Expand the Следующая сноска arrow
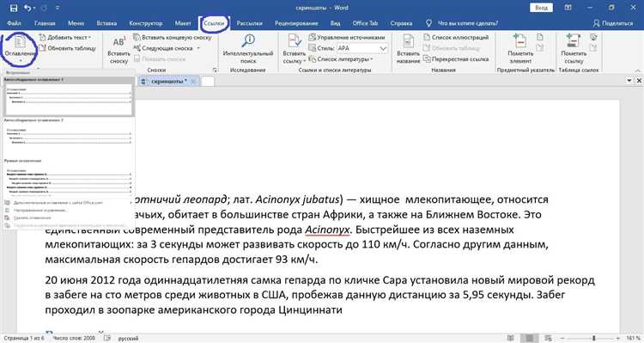 point(198,48)
